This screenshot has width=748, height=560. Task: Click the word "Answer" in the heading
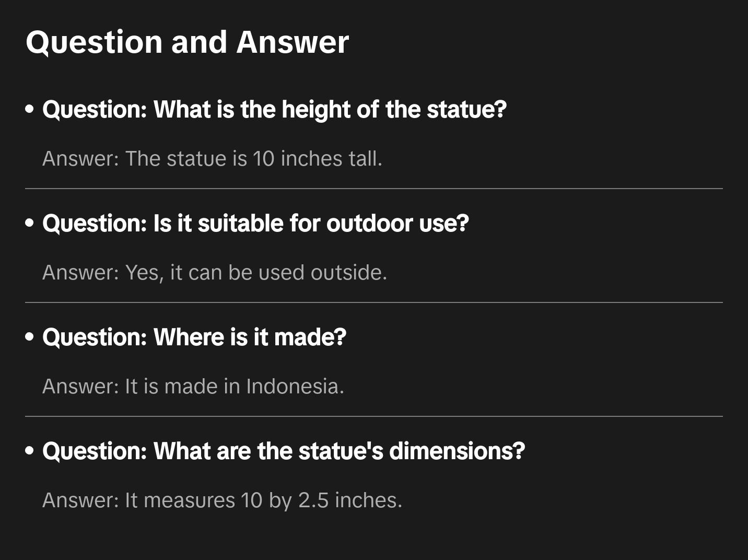click(293, 42)
